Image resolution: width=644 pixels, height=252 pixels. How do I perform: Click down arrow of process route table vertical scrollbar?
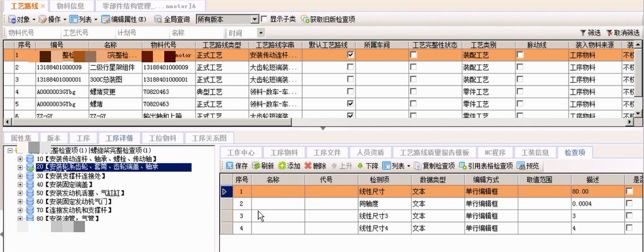coord(637,113)
